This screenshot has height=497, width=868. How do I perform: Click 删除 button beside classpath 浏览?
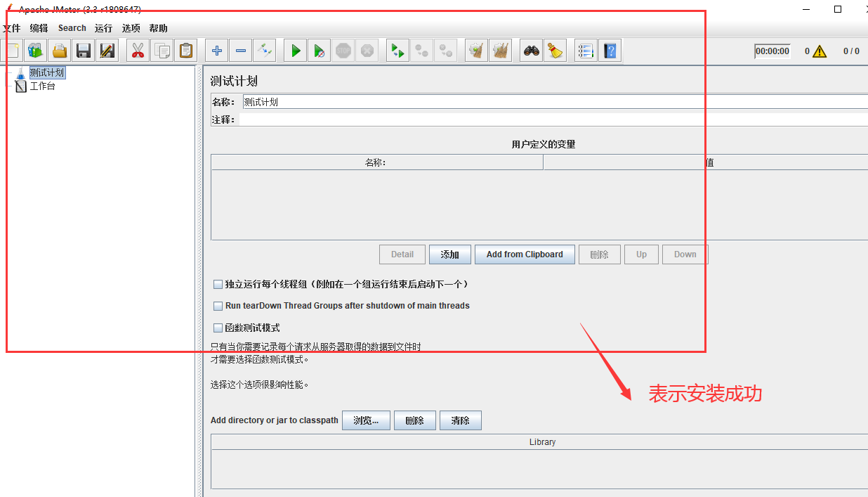415,420
